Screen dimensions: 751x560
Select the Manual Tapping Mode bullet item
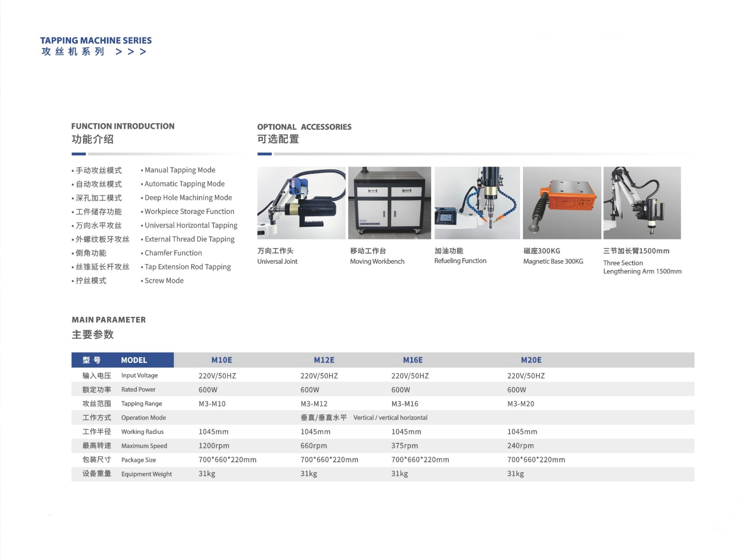coord(180,170)
